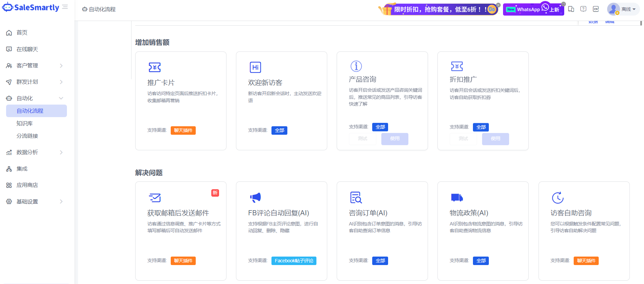Click the 在线聊天 chat bubble icon
644x284 pixels.
[9, 49]
